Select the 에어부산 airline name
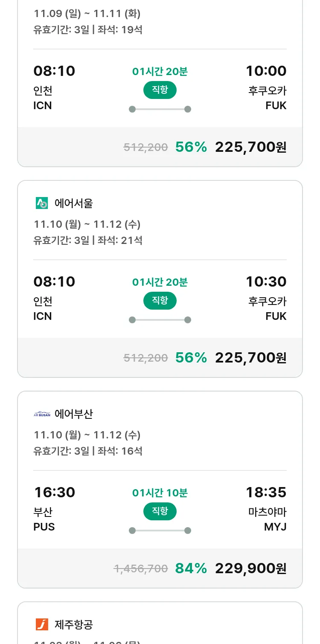The image size is (320, 644). pyautogui.click(x=73, y=414)
